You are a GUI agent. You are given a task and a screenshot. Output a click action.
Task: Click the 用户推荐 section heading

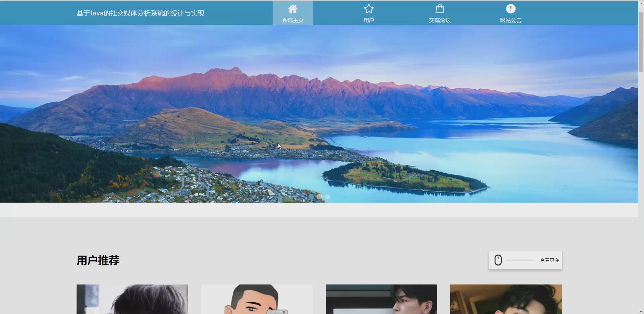point(98,260)
